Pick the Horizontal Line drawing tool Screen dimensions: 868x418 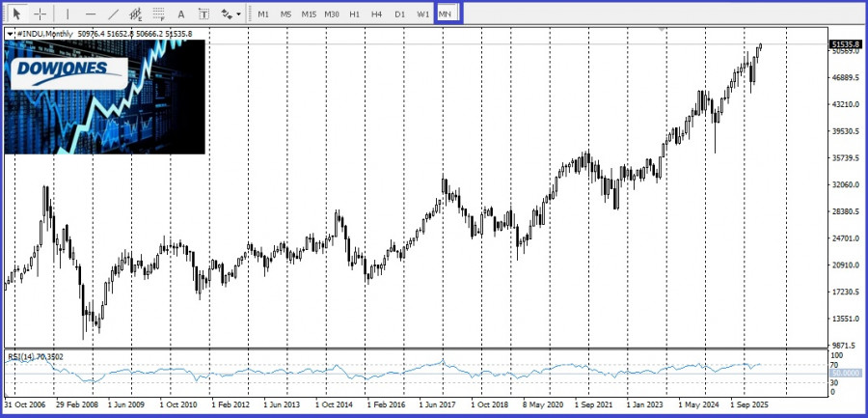(91, 14)
